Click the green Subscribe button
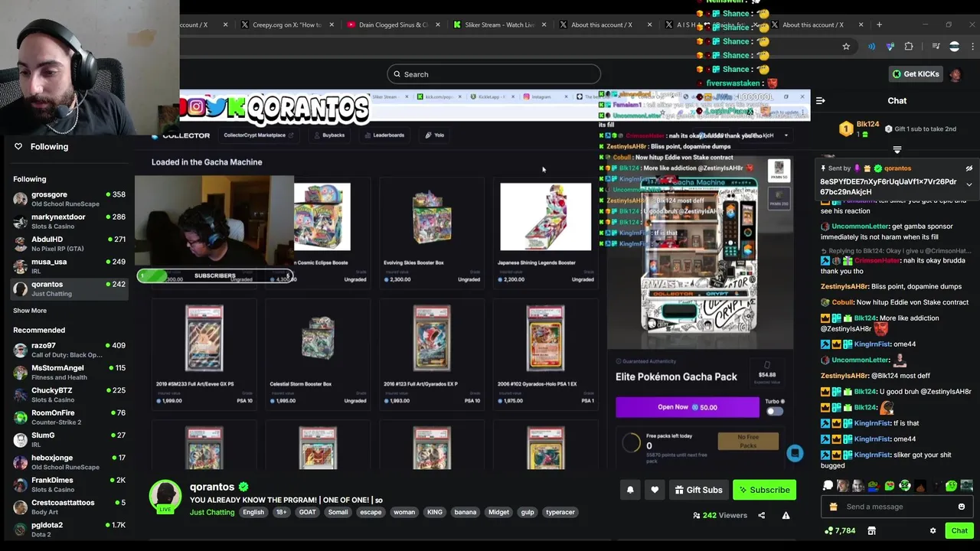Viewport: 980px width, 551px height. 764,490
